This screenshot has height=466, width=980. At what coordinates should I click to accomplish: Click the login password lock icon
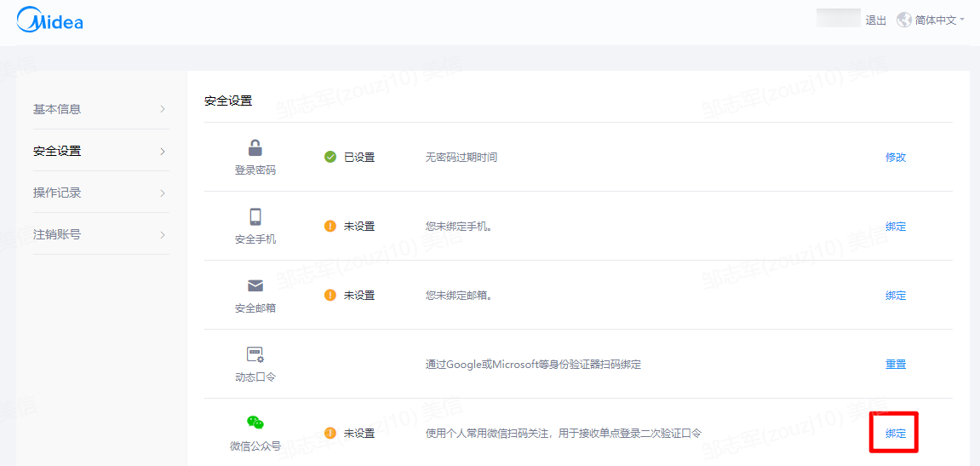(255, 147)
